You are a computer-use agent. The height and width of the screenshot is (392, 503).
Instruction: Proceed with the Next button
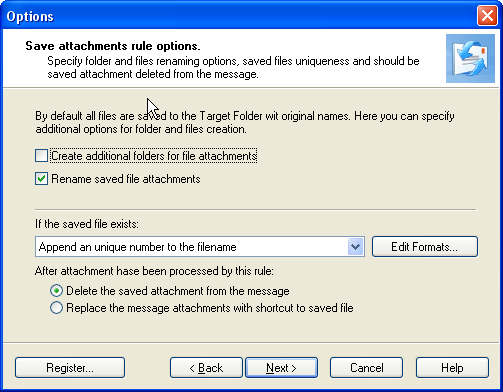click(281, 368)
